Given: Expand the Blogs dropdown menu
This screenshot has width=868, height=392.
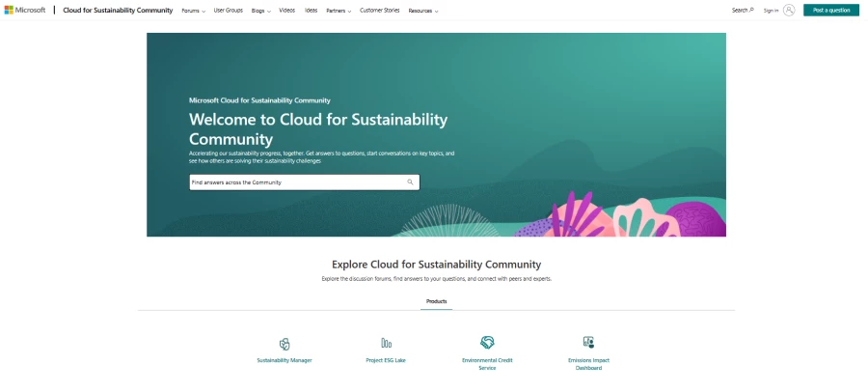Looking at the screenshot, I should (260, 11).
